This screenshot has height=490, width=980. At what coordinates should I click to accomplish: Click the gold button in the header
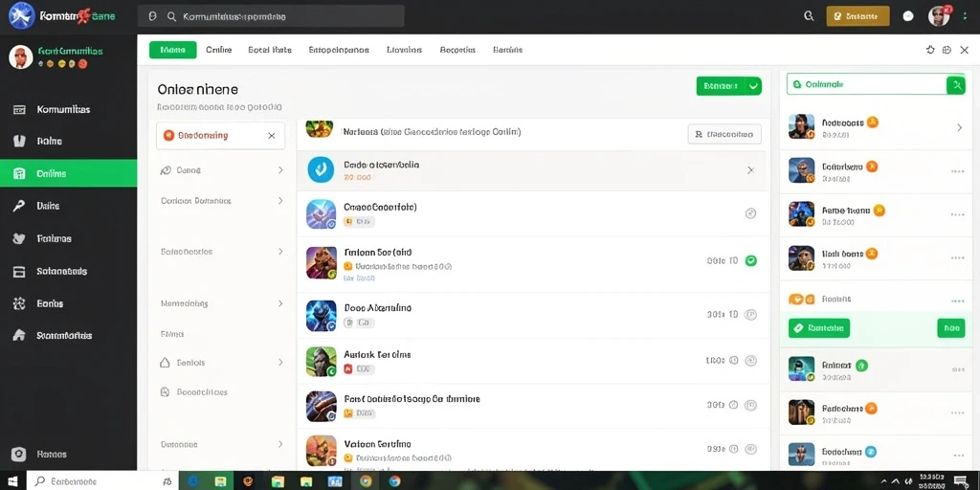click(857, 16)
